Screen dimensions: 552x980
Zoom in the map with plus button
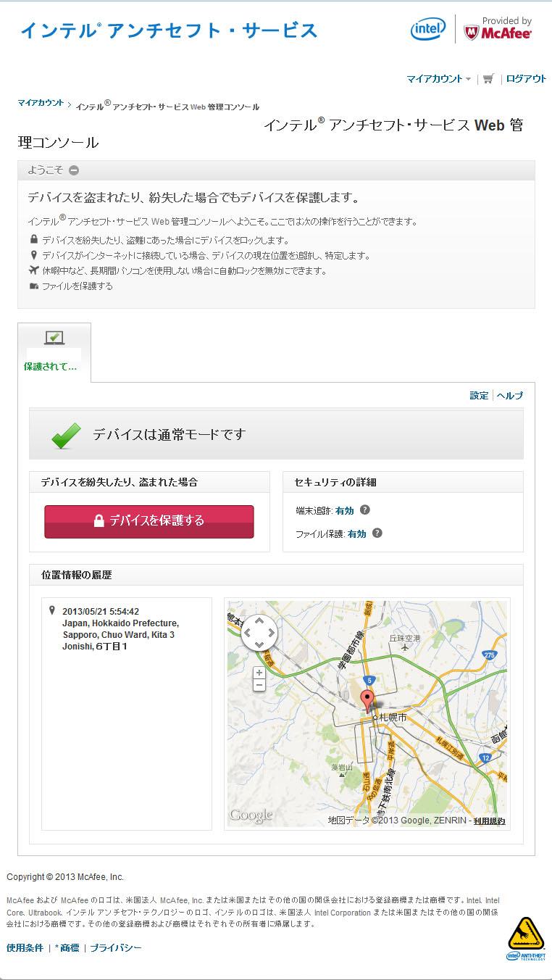click(x=259, y=673)
